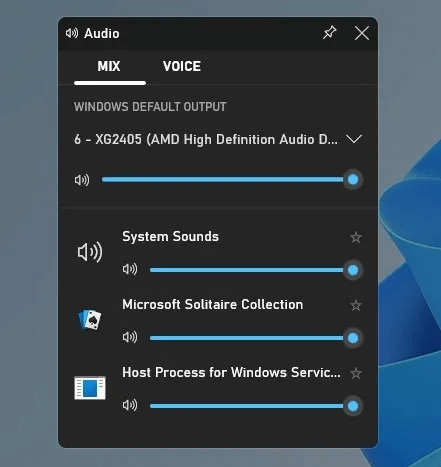Star Host Process for Windows Services
The width and height of the screenshot is (441, 467).
tap(356, 373)
